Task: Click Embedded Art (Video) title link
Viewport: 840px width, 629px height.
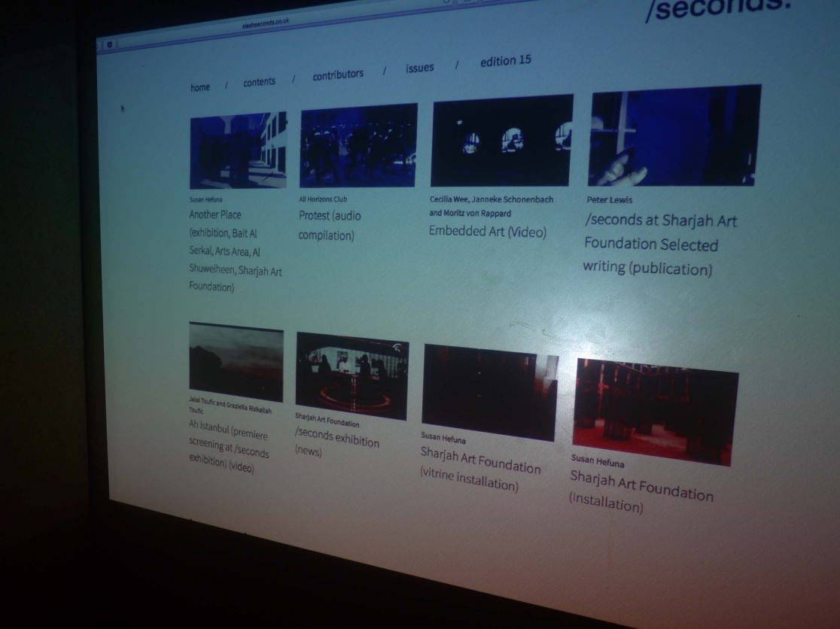Action: pos(488,231)
